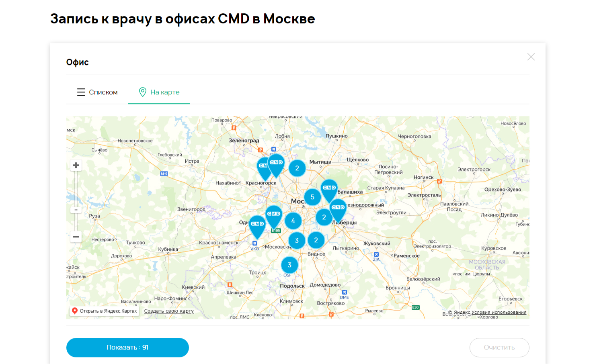
Task: Expand the cluster of 5 offices
Action: [x=312, y=197]
